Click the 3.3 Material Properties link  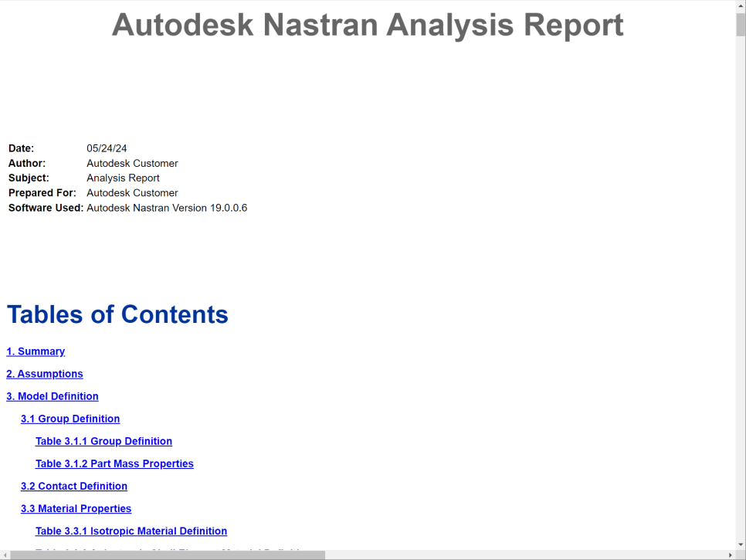76,508
